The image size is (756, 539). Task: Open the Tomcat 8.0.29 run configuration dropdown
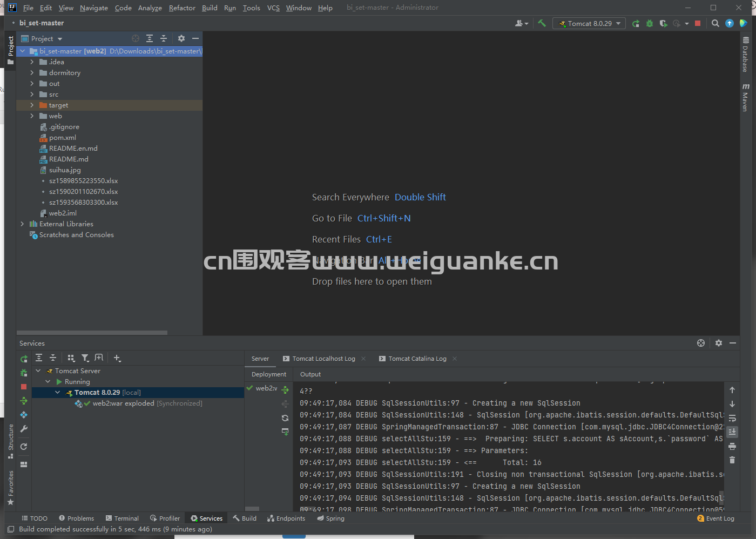pos(589,23)
